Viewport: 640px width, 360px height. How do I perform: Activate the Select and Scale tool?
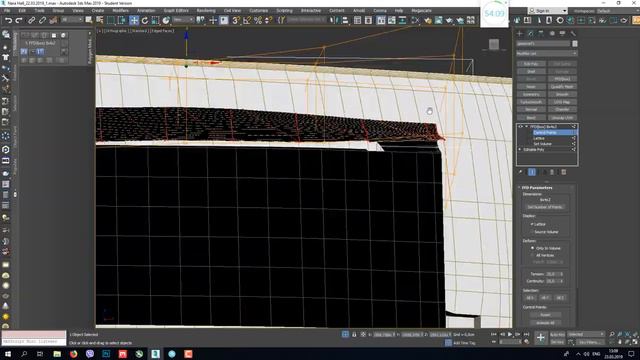155,20
